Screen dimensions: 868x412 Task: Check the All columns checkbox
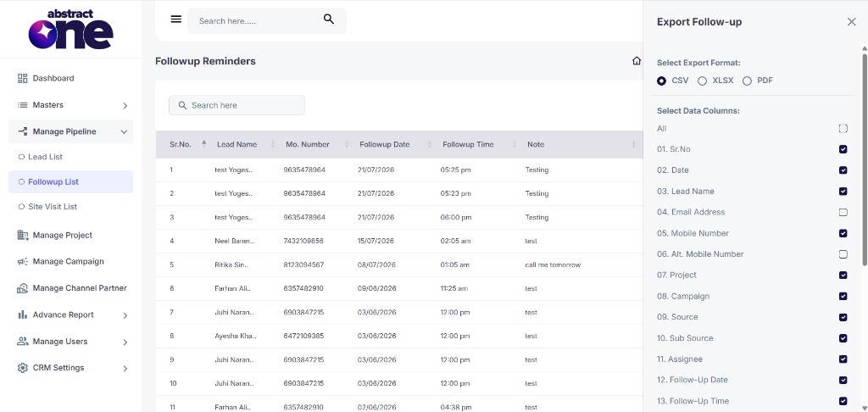(x=843, y=129)
